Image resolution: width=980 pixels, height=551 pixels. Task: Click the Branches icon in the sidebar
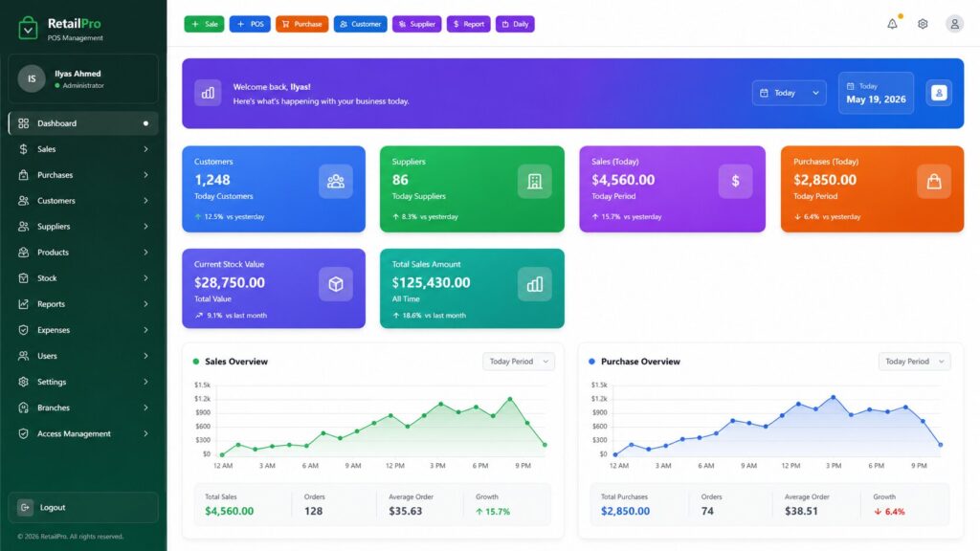[x=23, y=408]
